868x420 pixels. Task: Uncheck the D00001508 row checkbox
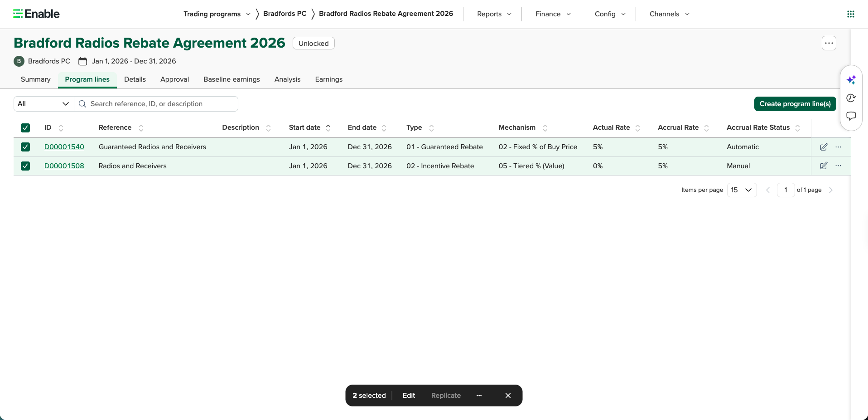click(x=25, y=166)
